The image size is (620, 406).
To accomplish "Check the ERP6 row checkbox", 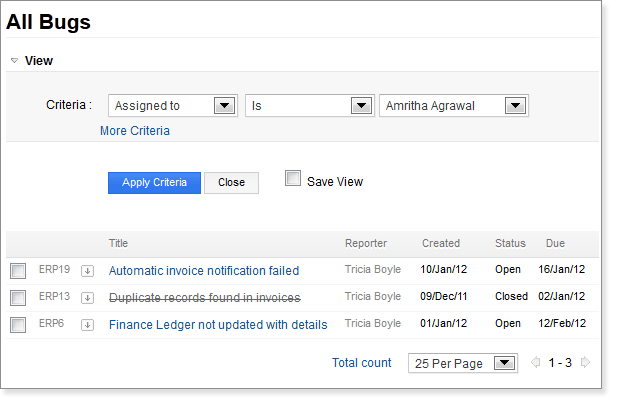I will (18, 325).
